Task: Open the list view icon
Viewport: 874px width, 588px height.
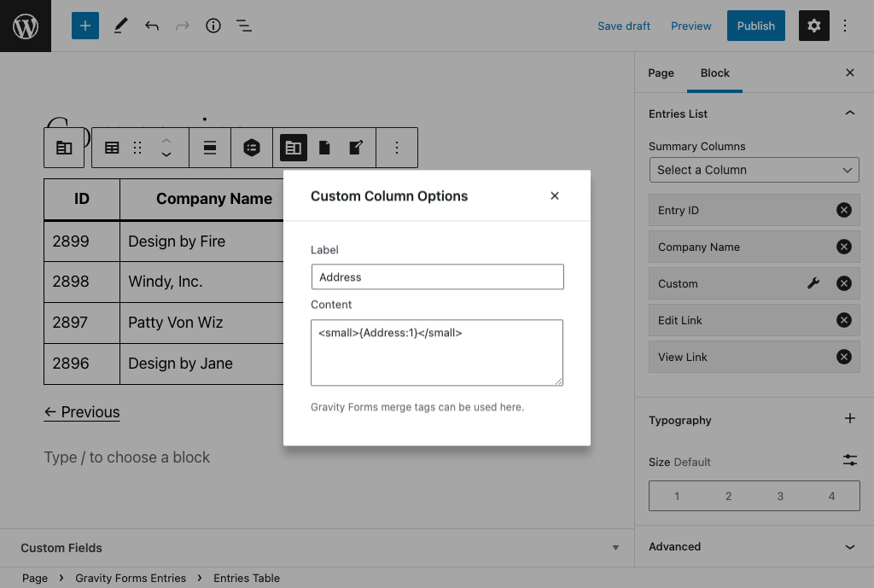Action: pyautogui.click(x=243, y=26)
